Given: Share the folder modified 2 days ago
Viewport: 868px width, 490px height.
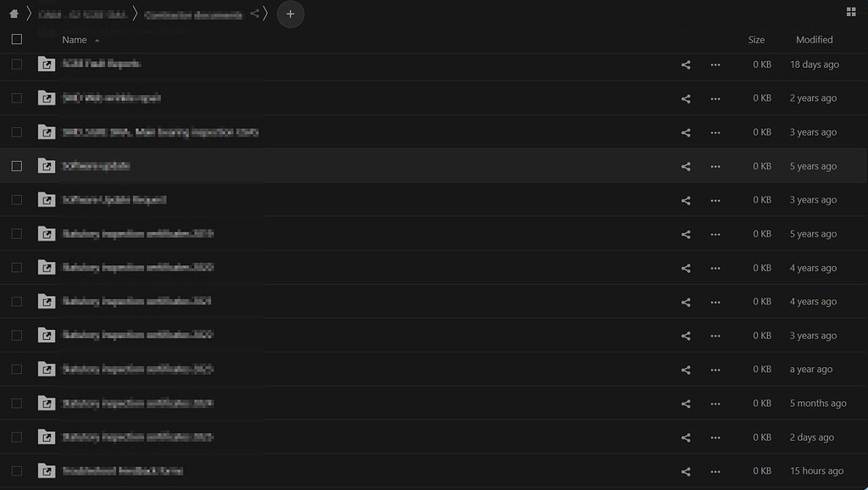Looking at the screenshot, I should 686,437.
